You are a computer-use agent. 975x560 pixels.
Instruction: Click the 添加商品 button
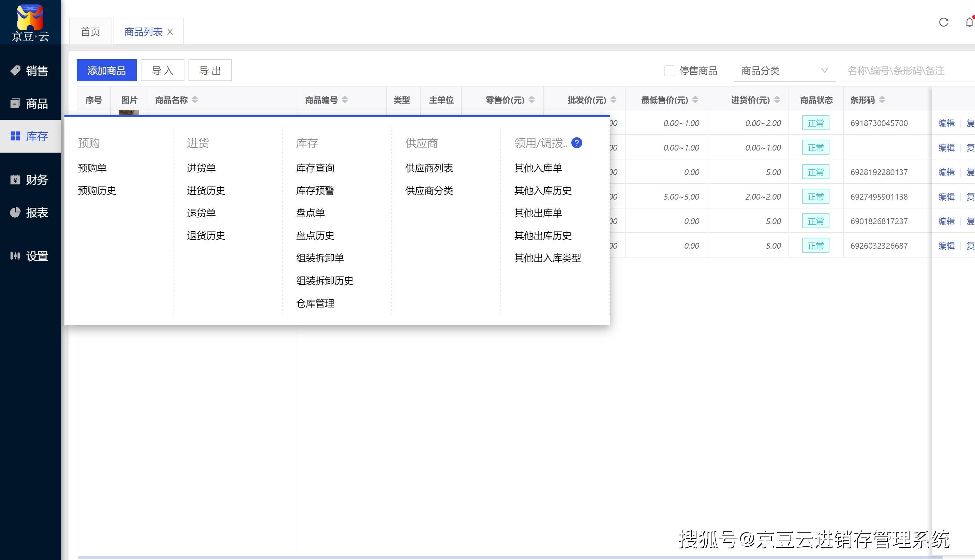coord(107,71)
